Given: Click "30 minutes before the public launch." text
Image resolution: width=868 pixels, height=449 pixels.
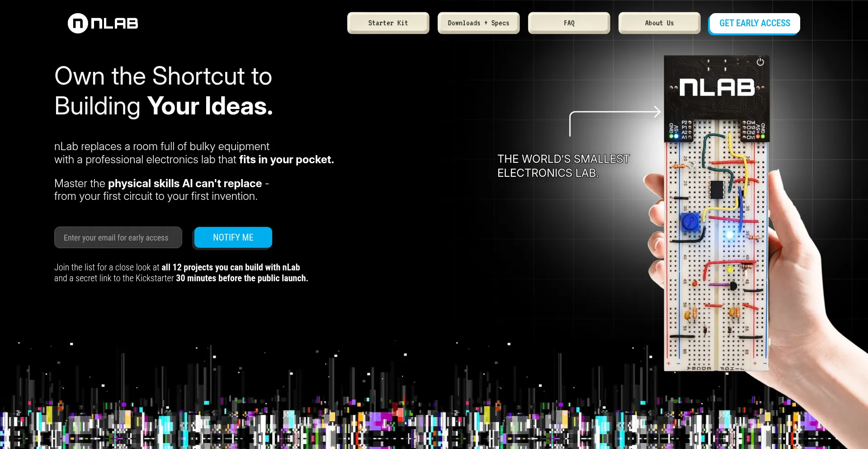Looking at the screenshot, I should click(x=242, y=278).
